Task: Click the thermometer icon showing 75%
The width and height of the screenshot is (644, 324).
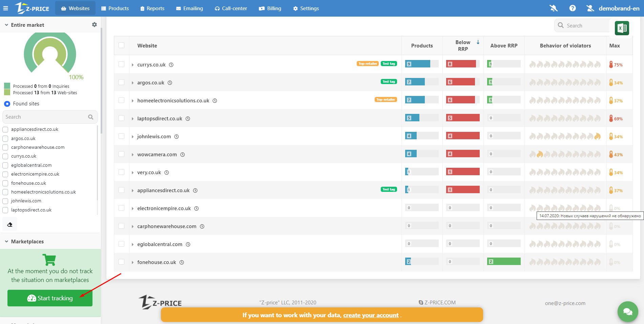Action: [611, 64]
